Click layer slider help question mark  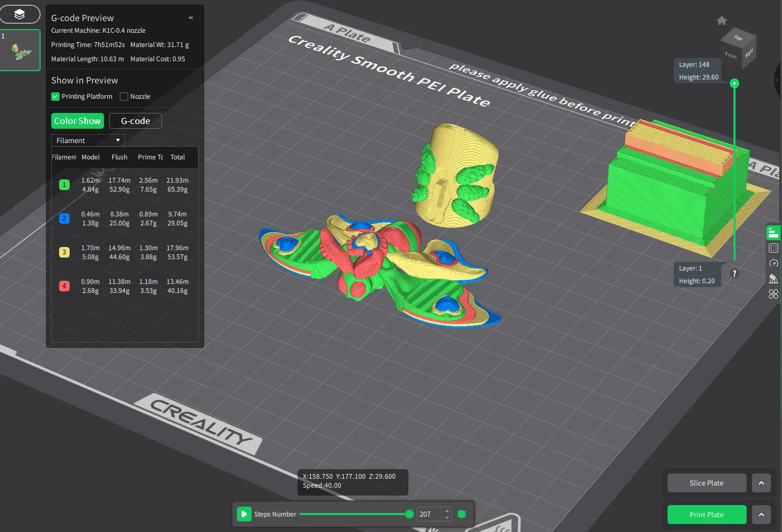pyautogui.click(x=734, y=273)
